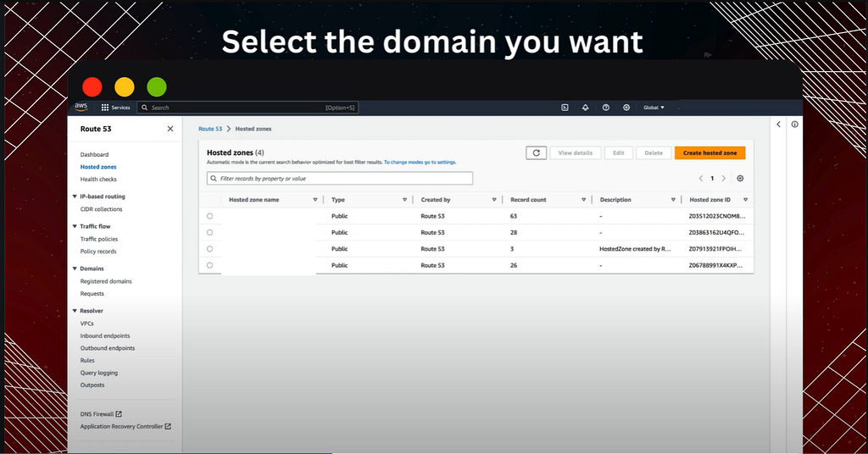
Task: Open the Global region dropdown
Action: 654,108
